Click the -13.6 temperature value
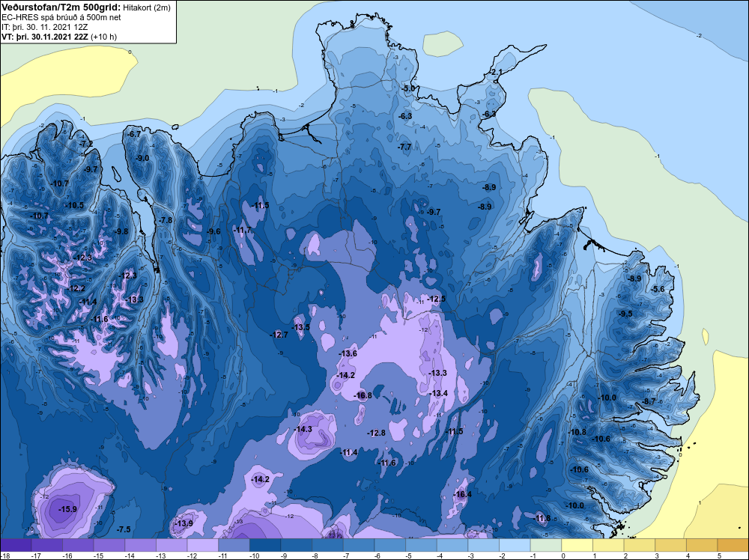 [348, 353]
